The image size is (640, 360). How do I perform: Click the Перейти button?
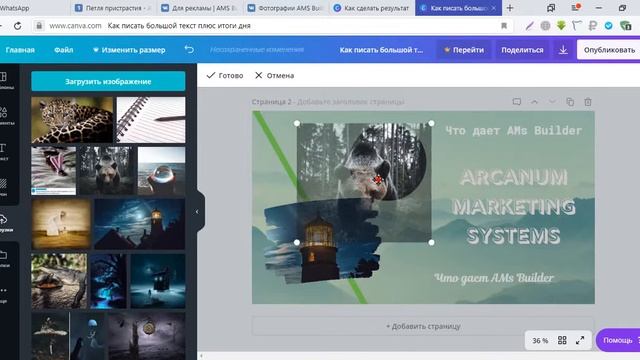click(464, 50)
